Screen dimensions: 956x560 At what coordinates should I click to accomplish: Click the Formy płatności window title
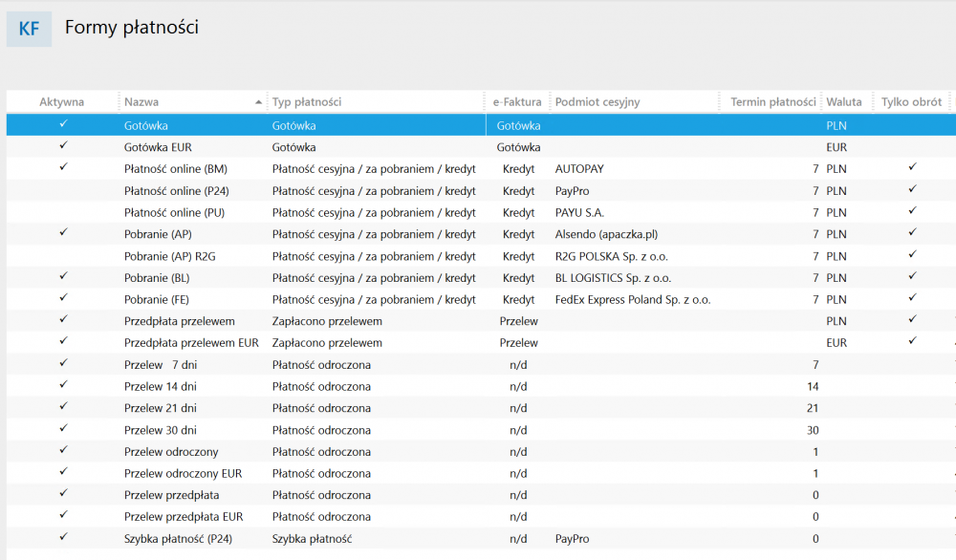pos(132,28)
